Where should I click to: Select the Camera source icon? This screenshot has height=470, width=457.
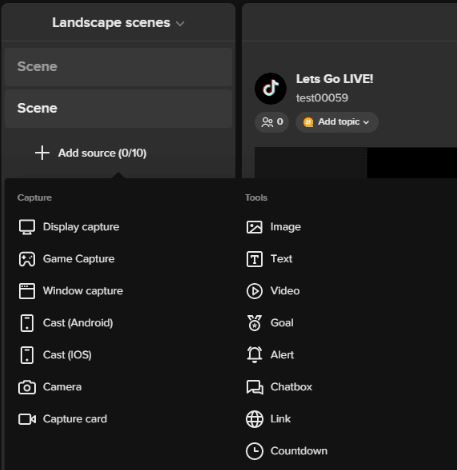[x=27, y=387]
